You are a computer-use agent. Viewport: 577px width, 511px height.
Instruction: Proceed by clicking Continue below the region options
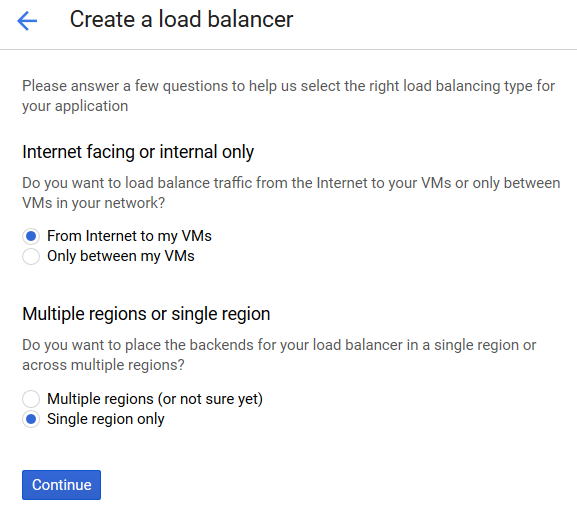[61, 485]
